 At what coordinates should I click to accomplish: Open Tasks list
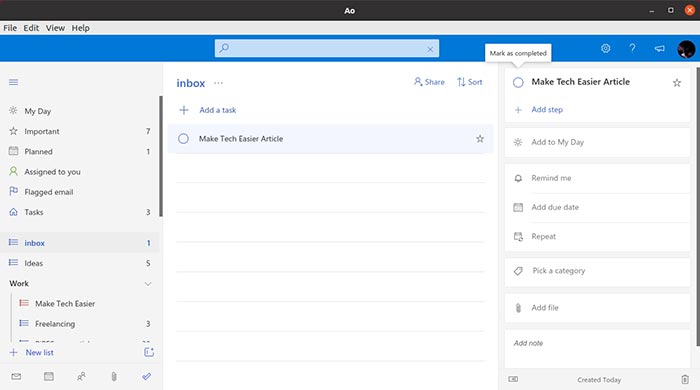tap(79, 212)
